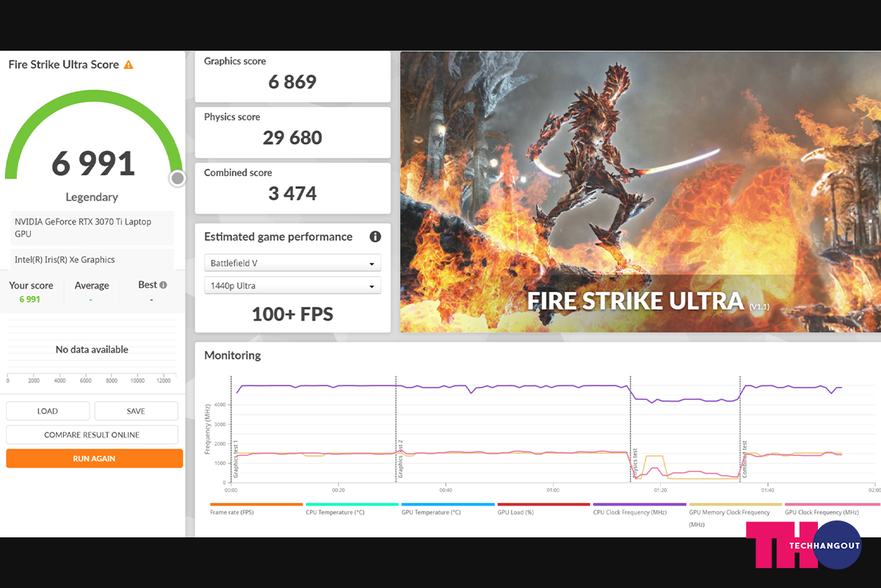Open the Battlefield V game dropdown

tap(292, 263)
